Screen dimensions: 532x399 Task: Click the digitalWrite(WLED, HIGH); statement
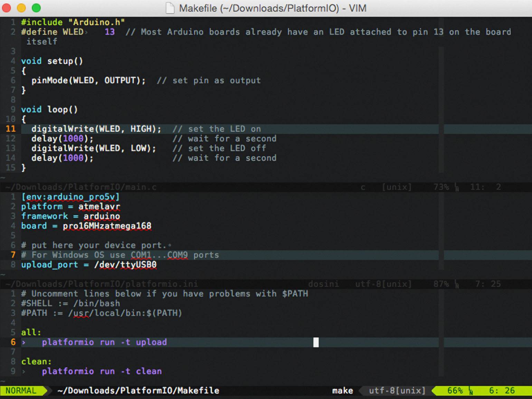(x=96, y=129)
